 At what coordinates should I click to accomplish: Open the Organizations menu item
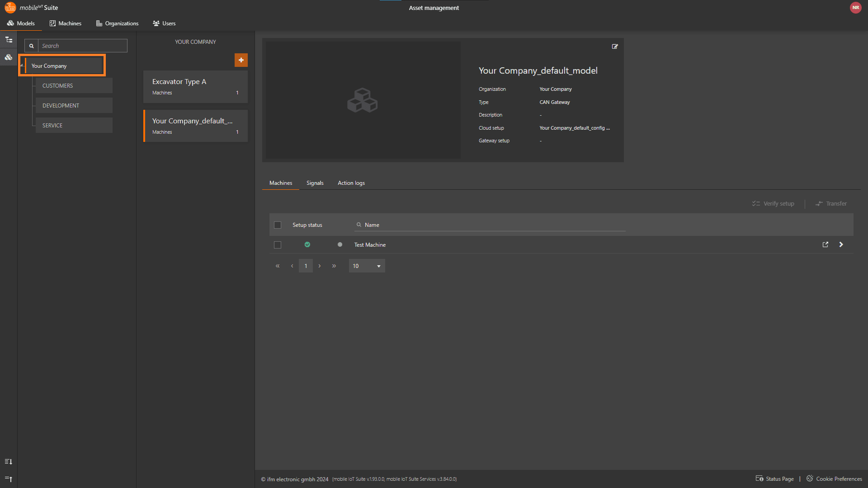pos(117,23)
